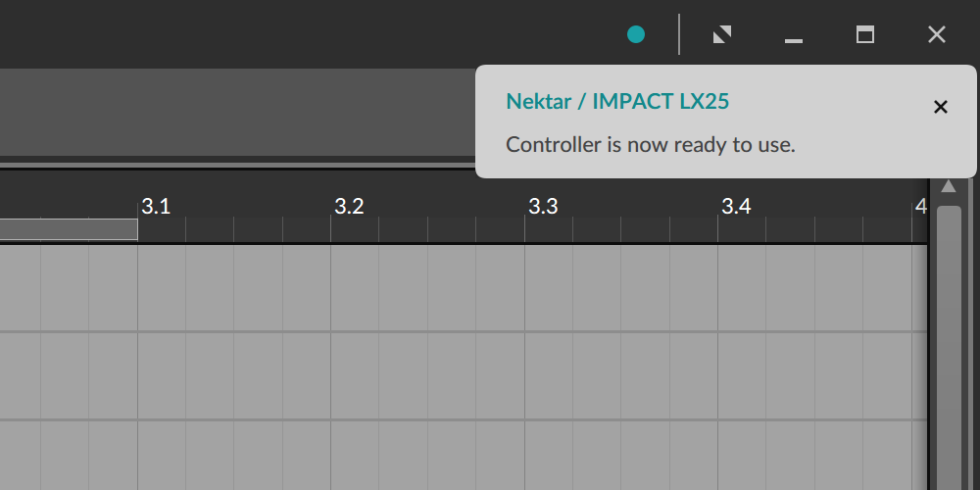This screenshot has height=490, width=980.
Task: Toggle full screen mode with diagonal arrows icon
Action: [722, 35]
